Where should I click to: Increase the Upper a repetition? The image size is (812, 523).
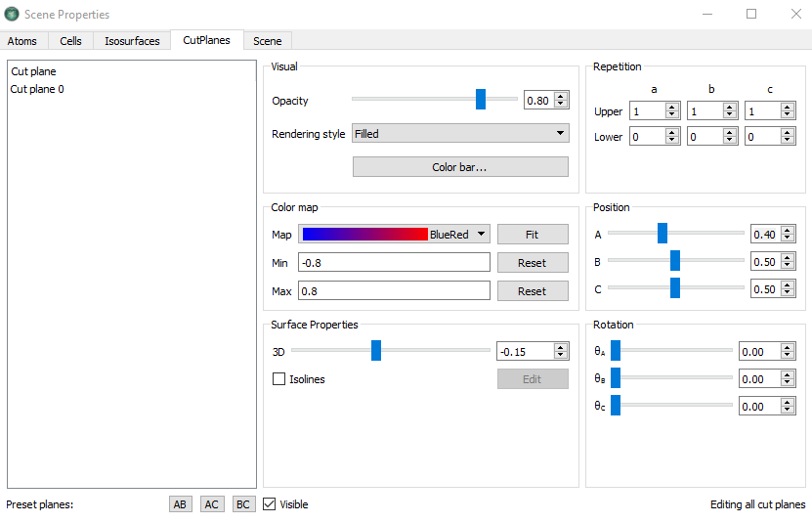pyautogui.click(x=672, y=107)
